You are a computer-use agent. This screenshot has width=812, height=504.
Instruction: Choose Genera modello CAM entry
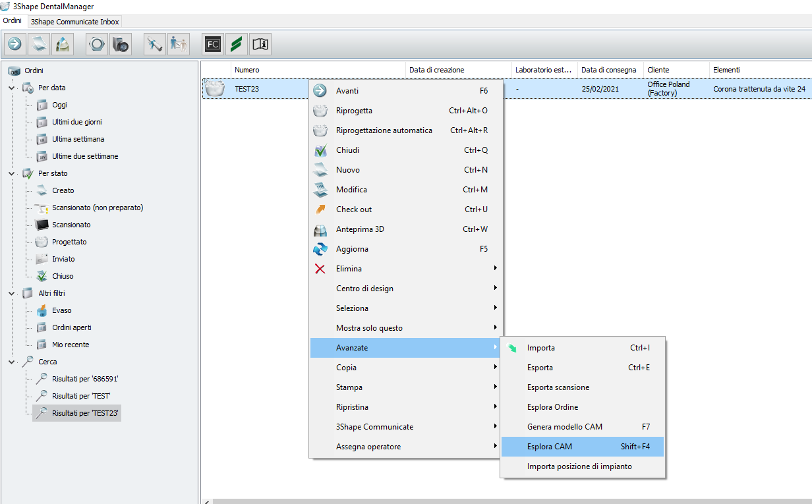(x=583, y=427)
